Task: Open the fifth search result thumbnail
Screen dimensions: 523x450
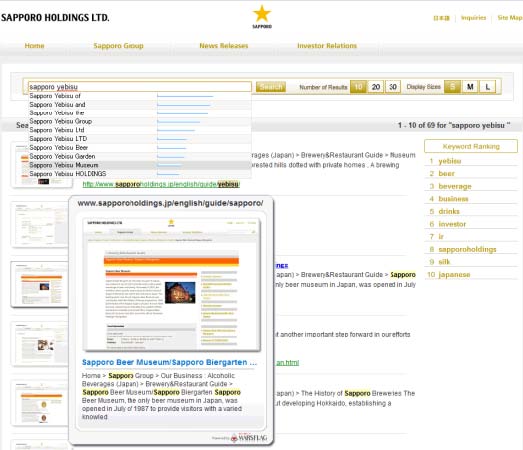Action: tap(40, 403)
